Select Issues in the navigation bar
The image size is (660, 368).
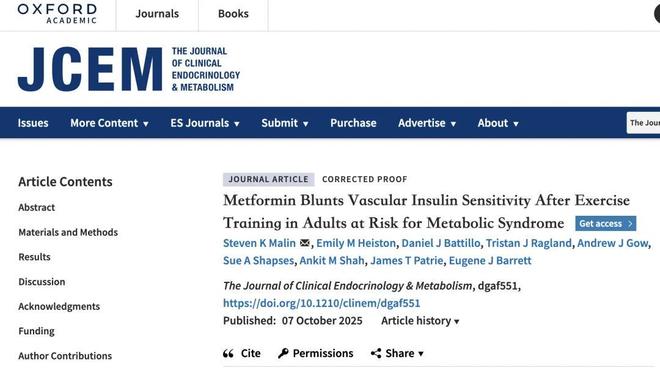click(33, 123)
